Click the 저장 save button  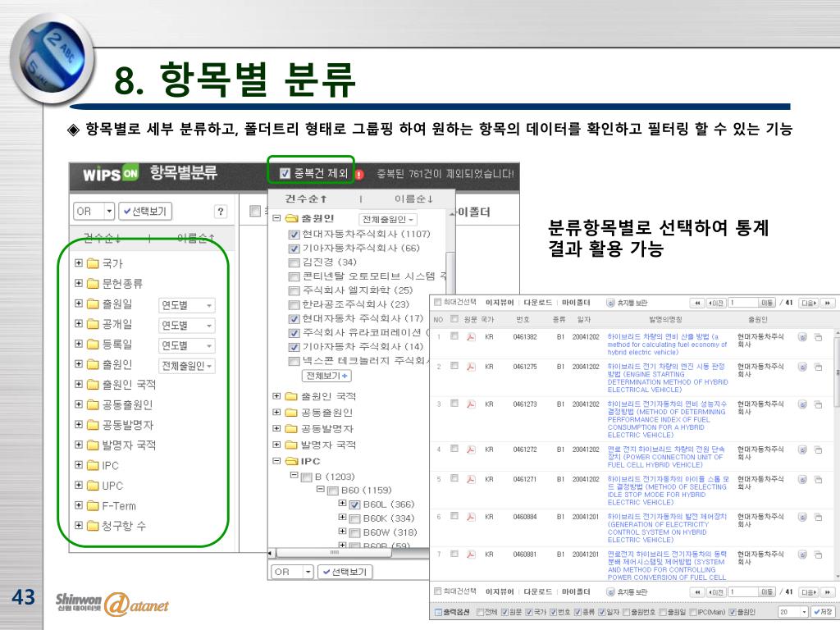click(x=824, y=612)
